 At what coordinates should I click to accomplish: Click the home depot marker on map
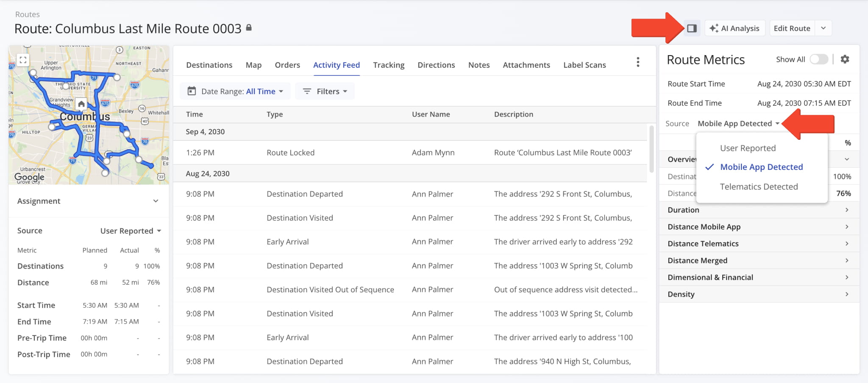point(81,104)
